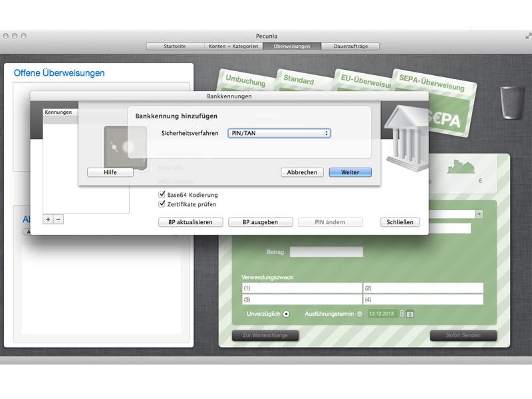
Task: Adjust the execution date stepper
Action: coord(402,314)
